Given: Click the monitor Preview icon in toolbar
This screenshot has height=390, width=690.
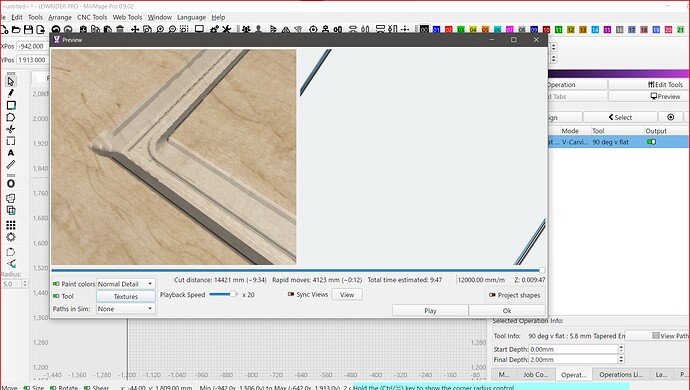Looking at the screenshot, I should [199, 29].
